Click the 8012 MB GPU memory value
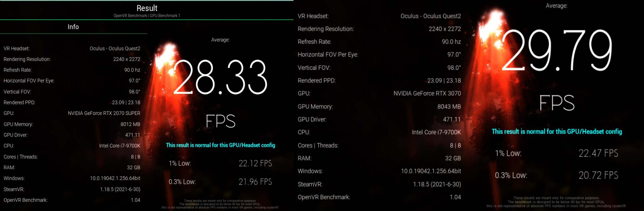Screen dimensions: 644x211 click(130, 124)
